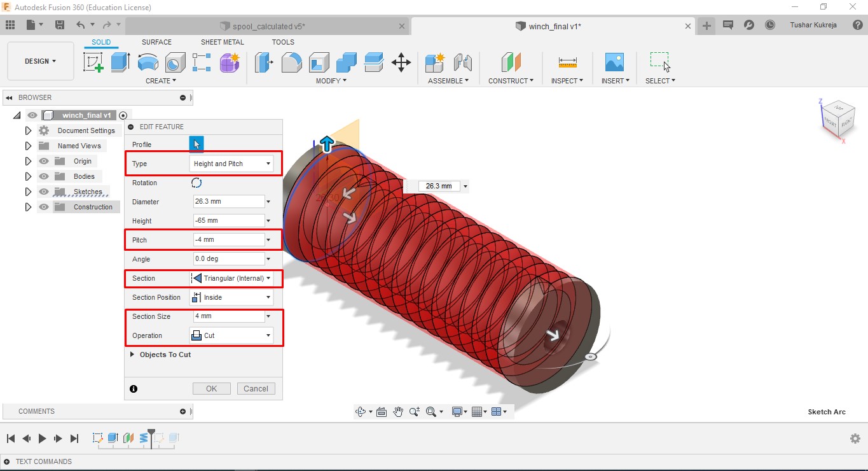Select the Measure ruler icon
Viewport: 868px width, 471px height.
[567, 62]
